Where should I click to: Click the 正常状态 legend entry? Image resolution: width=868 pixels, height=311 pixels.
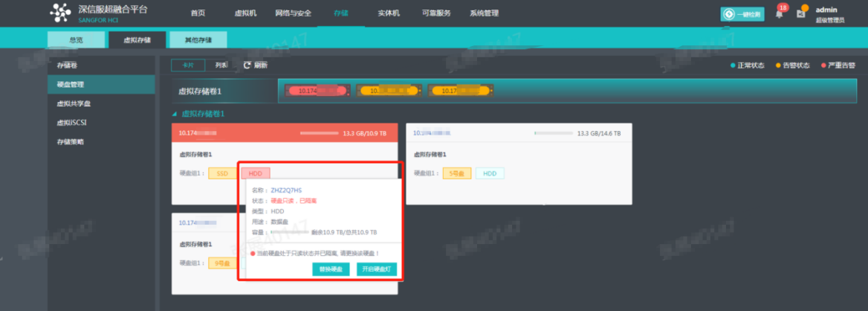[x=748, y=65]
